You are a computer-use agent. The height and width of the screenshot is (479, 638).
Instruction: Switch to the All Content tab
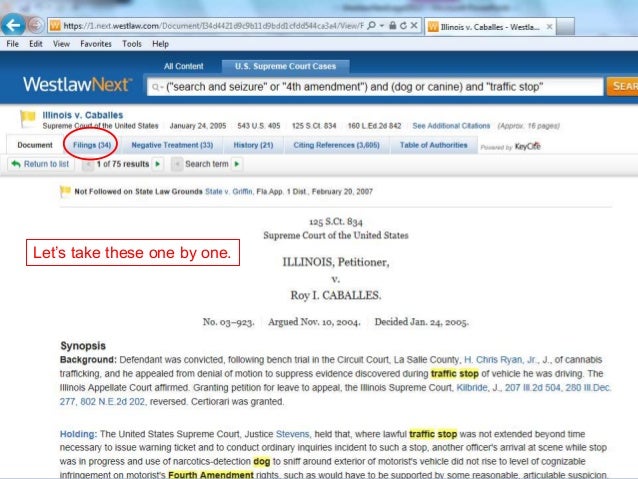click(x=184, y=66)
